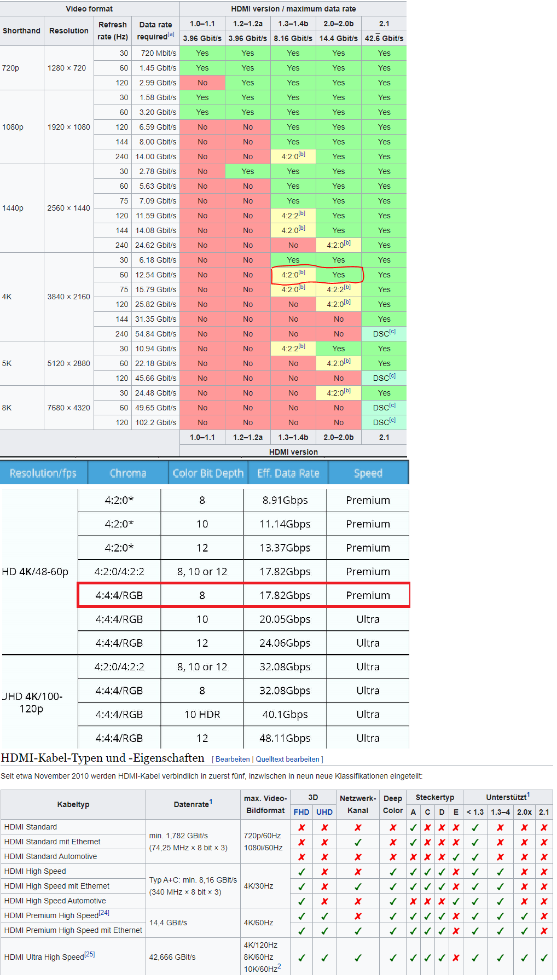Screen dimensions: 557x980
Task: Open footnote [a] in the Data rate required header
Action: coord(171,34)
